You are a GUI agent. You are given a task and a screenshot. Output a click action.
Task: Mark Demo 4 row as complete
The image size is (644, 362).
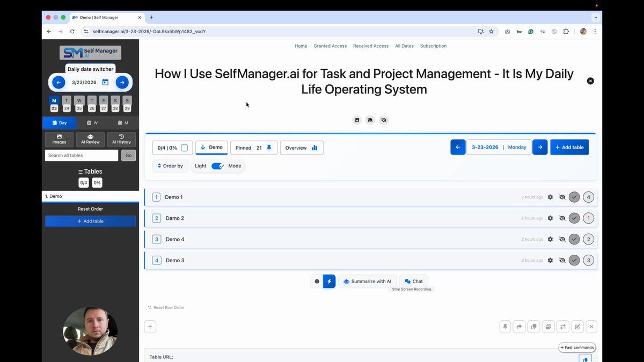coord(574,239)
